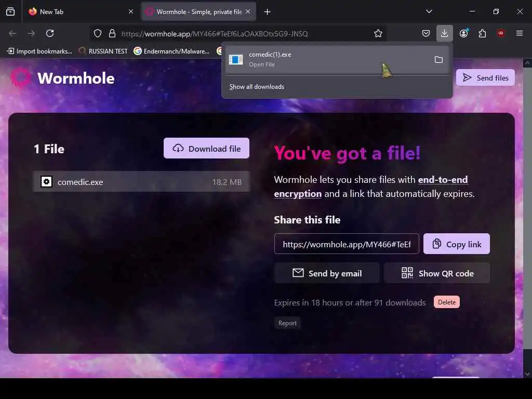Reload the current page

(50, 33)
